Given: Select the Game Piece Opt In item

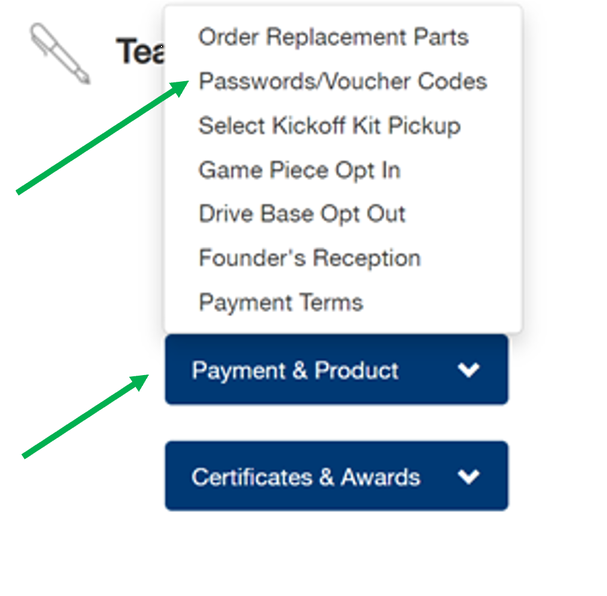Looking at the screenshot, I should pyautogui.click(x=299, y=170).
